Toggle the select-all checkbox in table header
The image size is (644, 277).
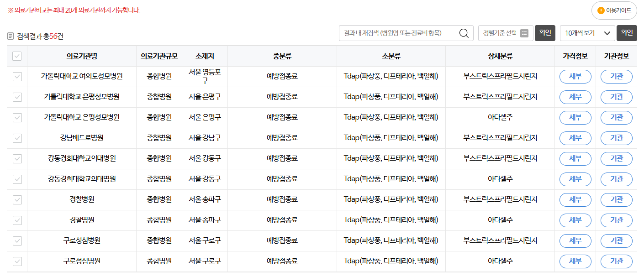click(17, 56)
